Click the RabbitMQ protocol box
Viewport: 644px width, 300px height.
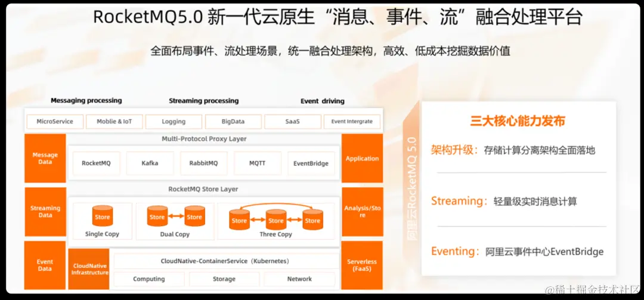204,163
